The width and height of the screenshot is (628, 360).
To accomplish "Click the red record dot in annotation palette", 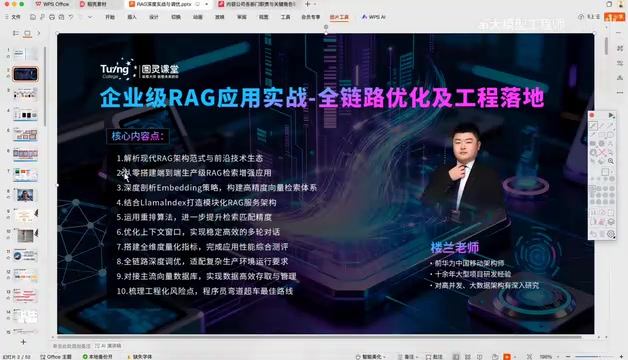I will coord(592,115).
